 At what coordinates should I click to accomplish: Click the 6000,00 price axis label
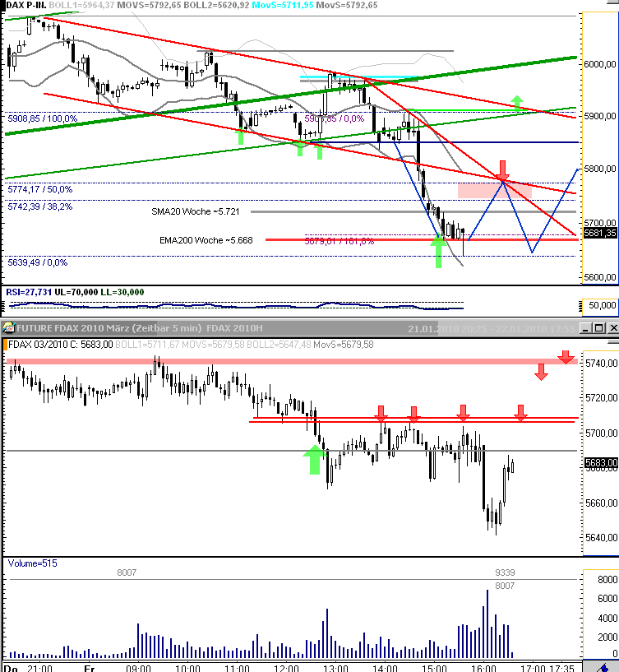tap(600, 64)
